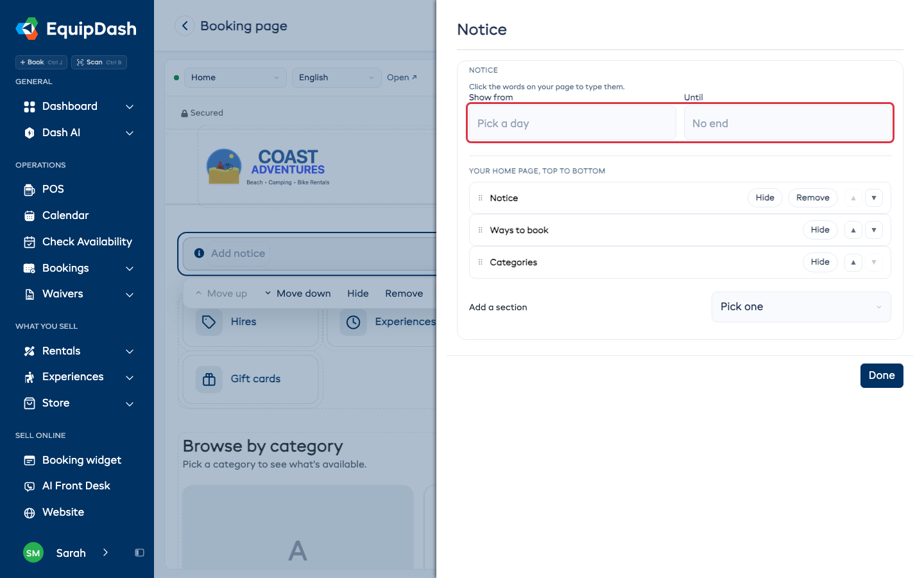Click the Bookings sidebar icon

coord(30,268)
